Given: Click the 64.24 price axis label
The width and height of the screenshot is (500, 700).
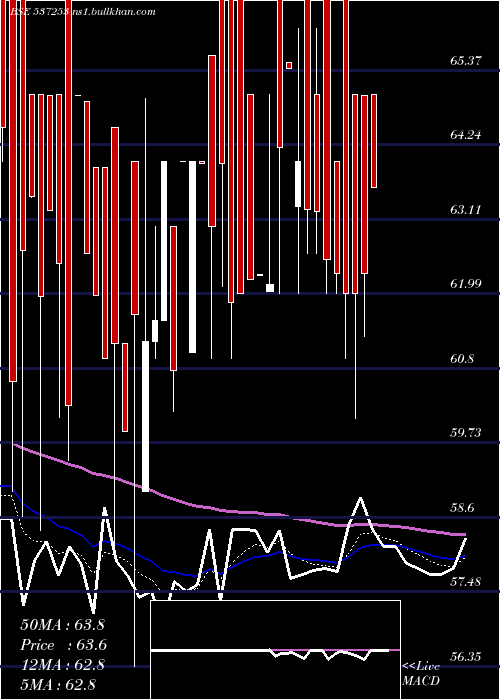Looking at the screenshot, I should [466, 134].
